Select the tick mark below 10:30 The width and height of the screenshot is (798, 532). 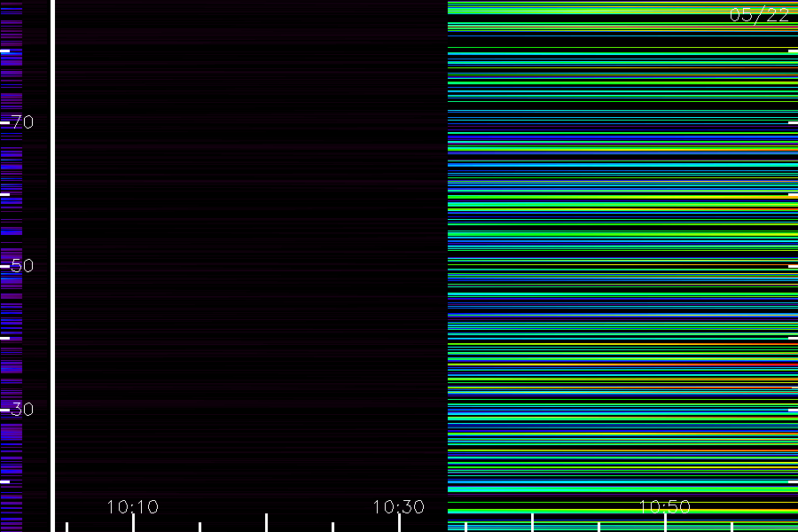click(x=400, y=523)
